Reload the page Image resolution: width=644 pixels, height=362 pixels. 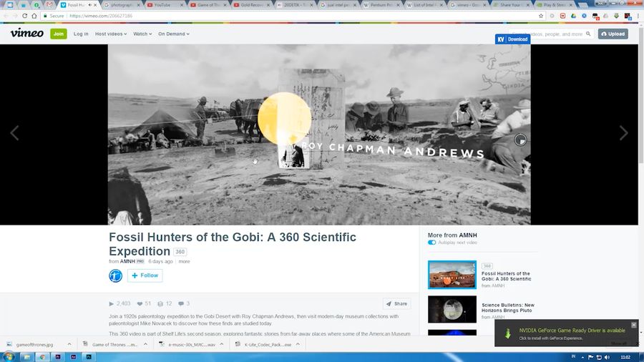pos(24,16)
